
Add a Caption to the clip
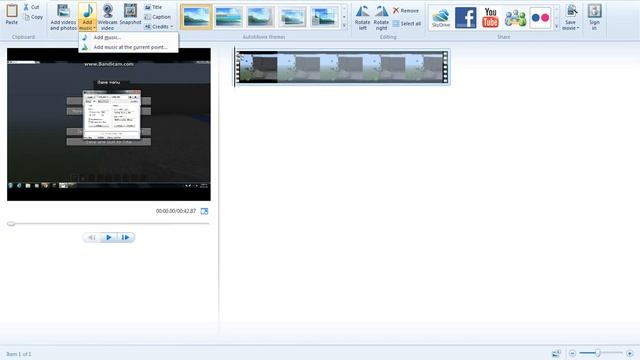point(158,17)
